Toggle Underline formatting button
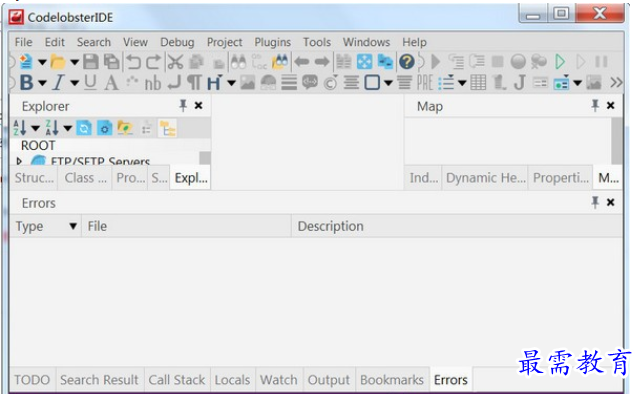 point(91,83)
